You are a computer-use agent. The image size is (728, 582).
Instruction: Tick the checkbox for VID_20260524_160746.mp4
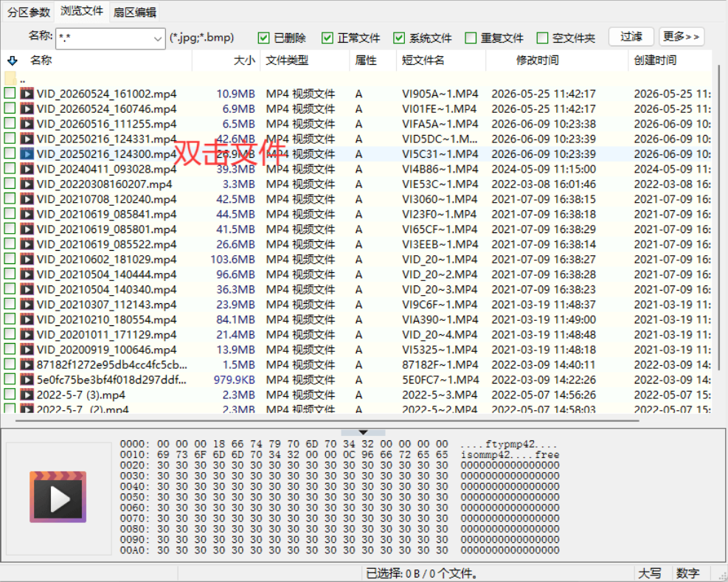coord(10,108)
